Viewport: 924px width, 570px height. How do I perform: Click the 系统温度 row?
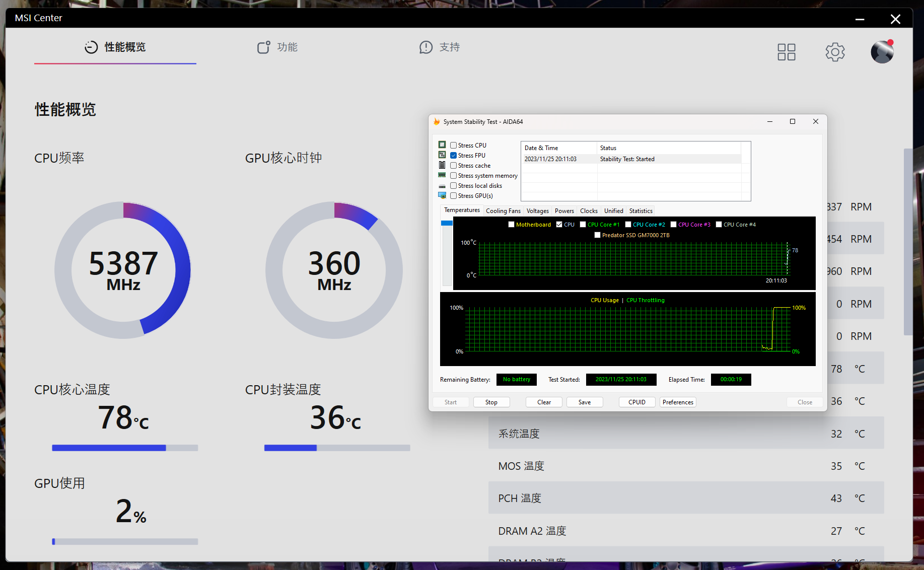click(686, 433)
